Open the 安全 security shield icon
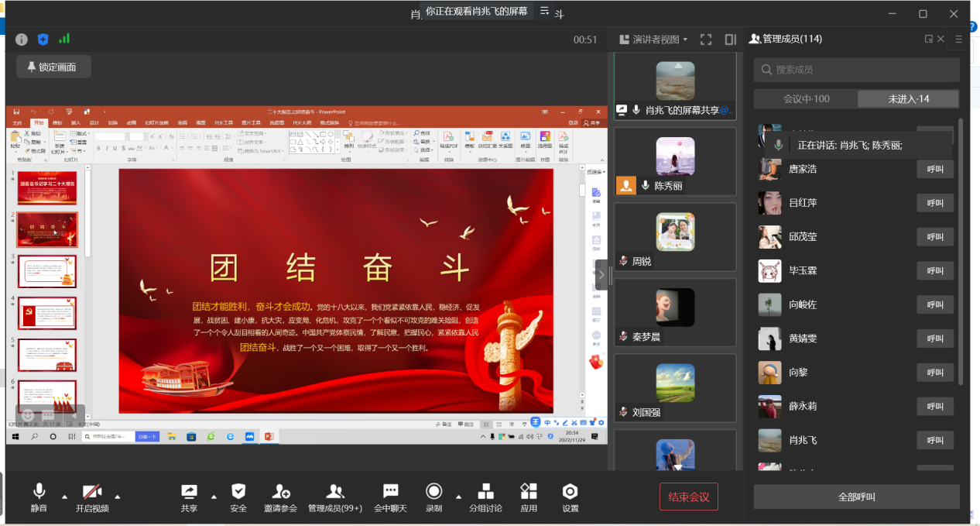 pos(238,492)
